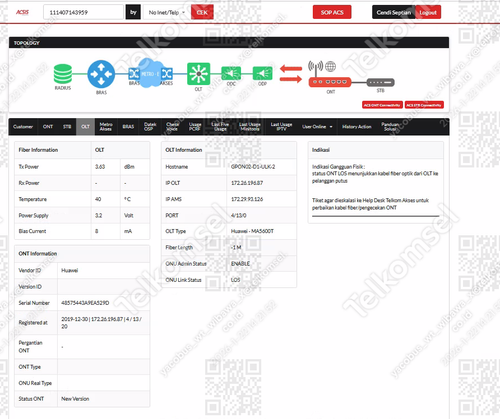This screenshot has height=419, width=500.
Task: Click the Fiber Length value -1 M
Action: click(x=236, y=248)
